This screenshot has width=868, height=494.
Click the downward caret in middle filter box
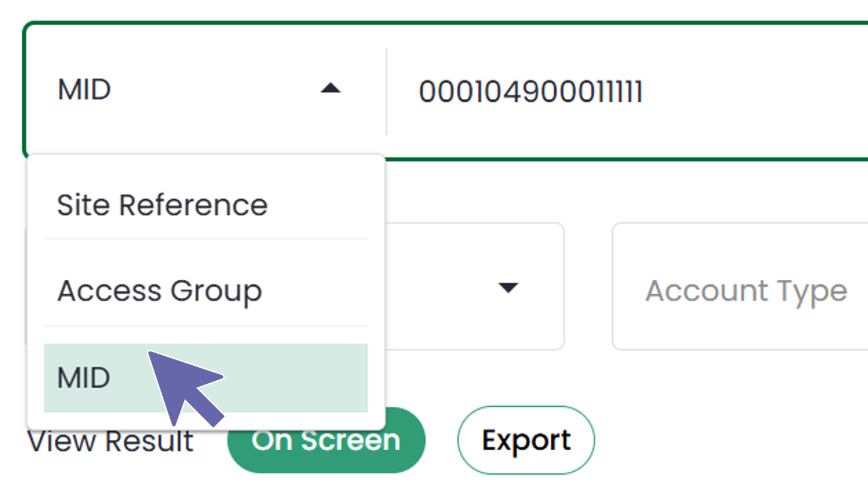[x=508, y=289]
